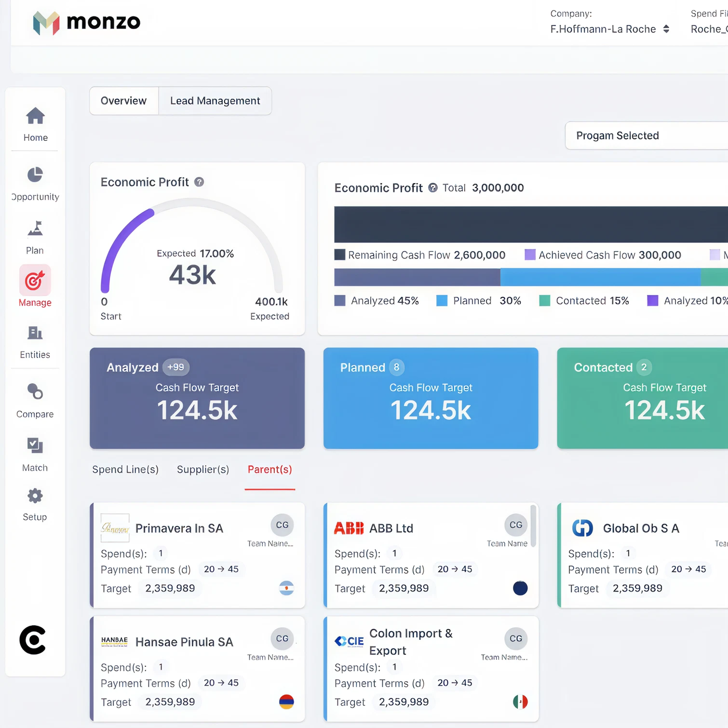This screenshot has width=728, height=728.
Task: Open the Opportunity pie-chart icon
Action: pos(35,175)
